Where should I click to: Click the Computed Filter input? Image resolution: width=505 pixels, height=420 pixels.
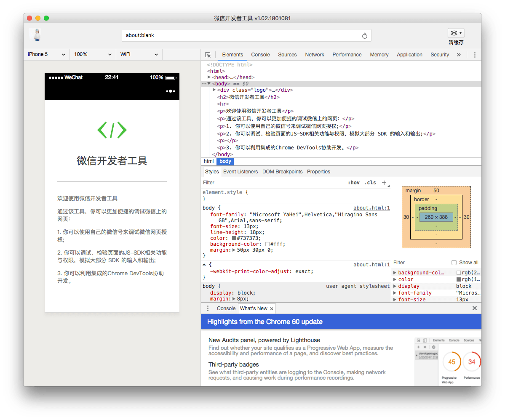click(x=420, y=263)
